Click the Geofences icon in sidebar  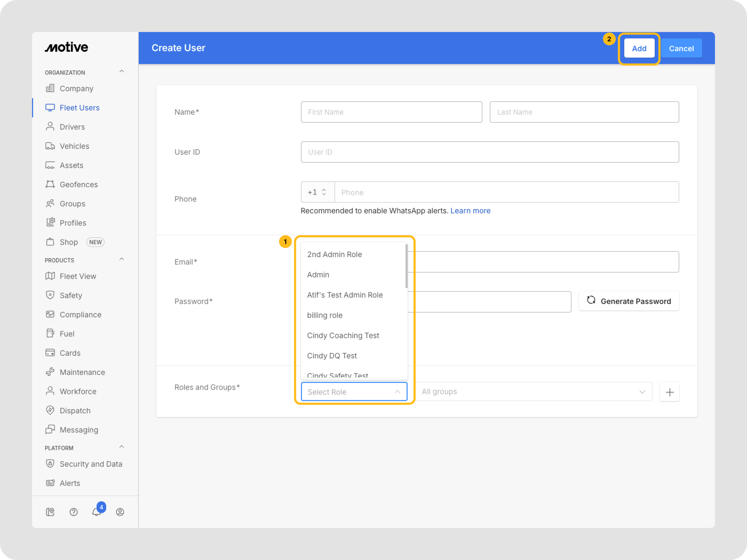pos(50,184)
